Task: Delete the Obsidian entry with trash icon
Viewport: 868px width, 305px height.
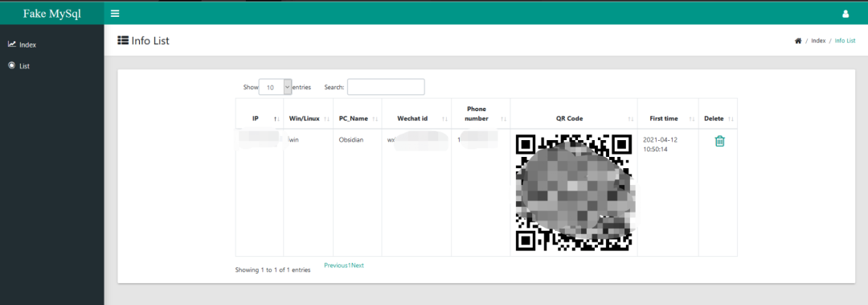Action: pyautogui.click(x=719, y=141)
